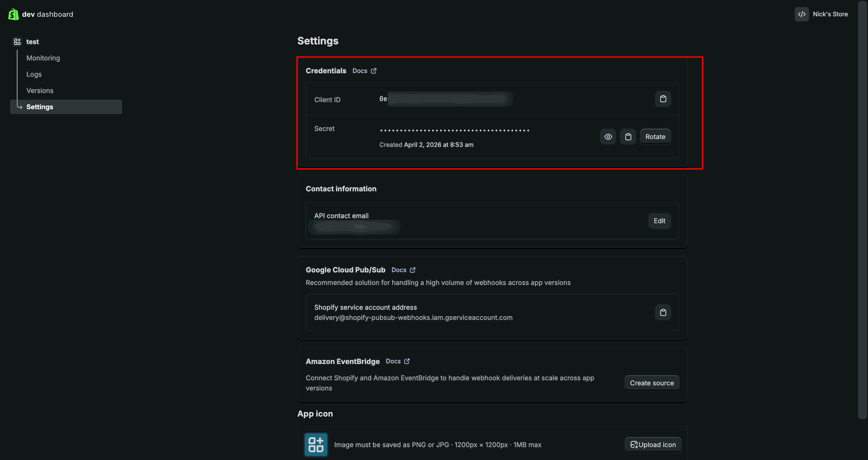868x460 pixels.
Task: Open Versions in the sidebar
Action: (40, 90)
